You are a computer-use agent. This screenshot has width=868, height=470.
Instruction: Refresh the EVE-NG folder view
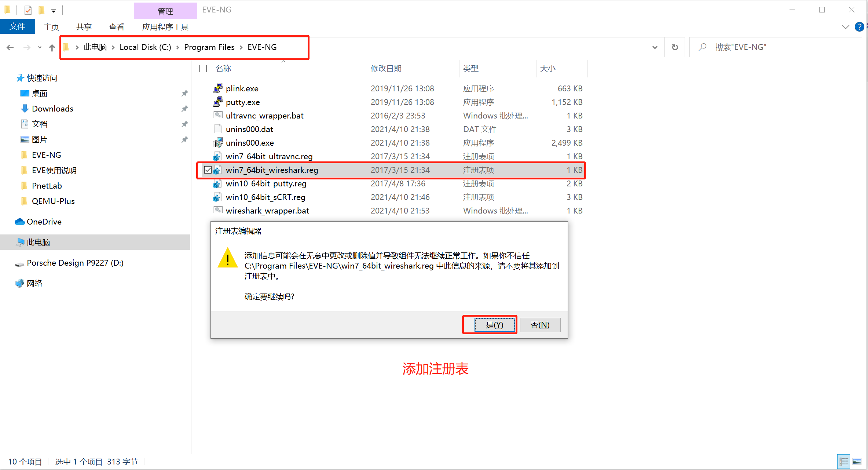click(675, 47)
